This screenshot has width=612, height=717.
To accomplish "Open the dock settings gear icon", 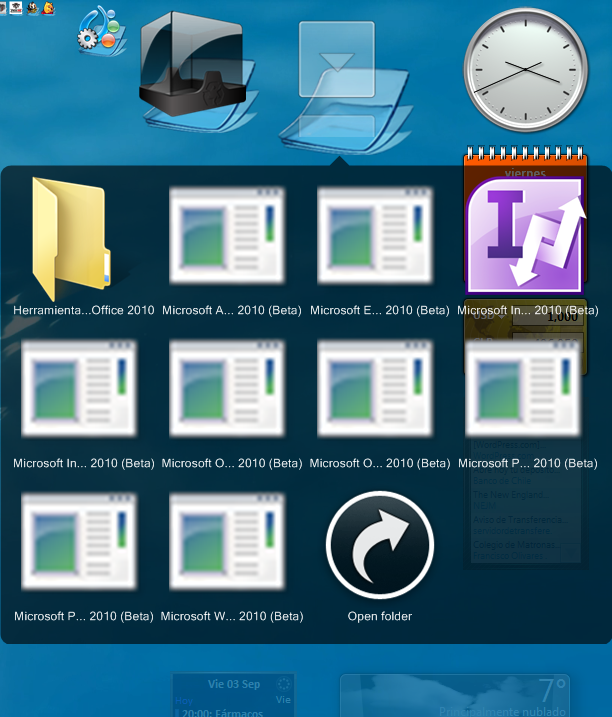I will point(101,31).
